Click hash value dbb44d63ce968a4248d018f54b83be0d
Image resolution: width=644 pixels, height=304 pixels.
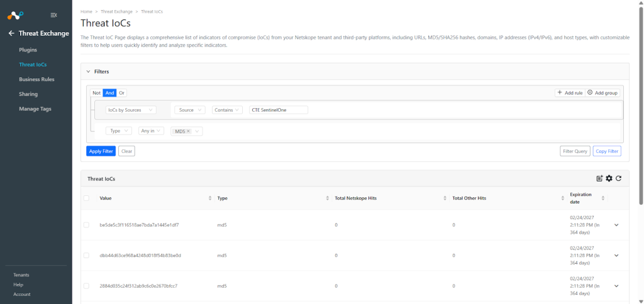click(x=140, y=255)
